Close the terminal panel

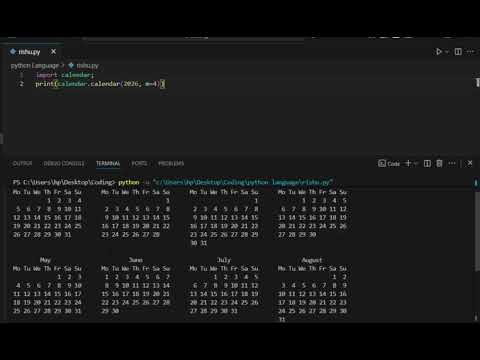[470, 163]
